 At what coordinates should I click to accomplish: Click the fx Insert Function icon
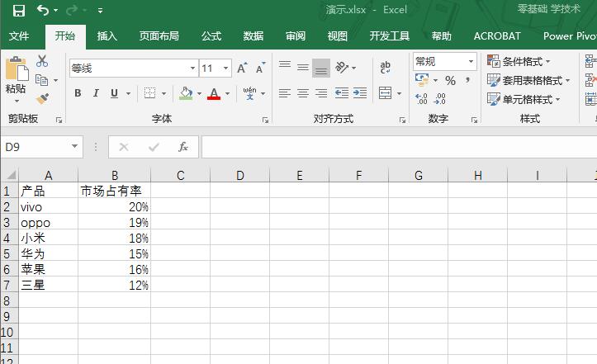coord(183,147)
